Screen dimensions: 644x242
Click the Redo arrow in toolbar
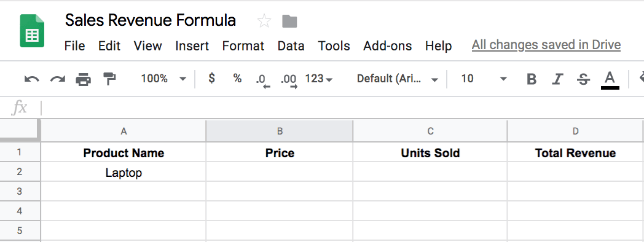[58, 79]
